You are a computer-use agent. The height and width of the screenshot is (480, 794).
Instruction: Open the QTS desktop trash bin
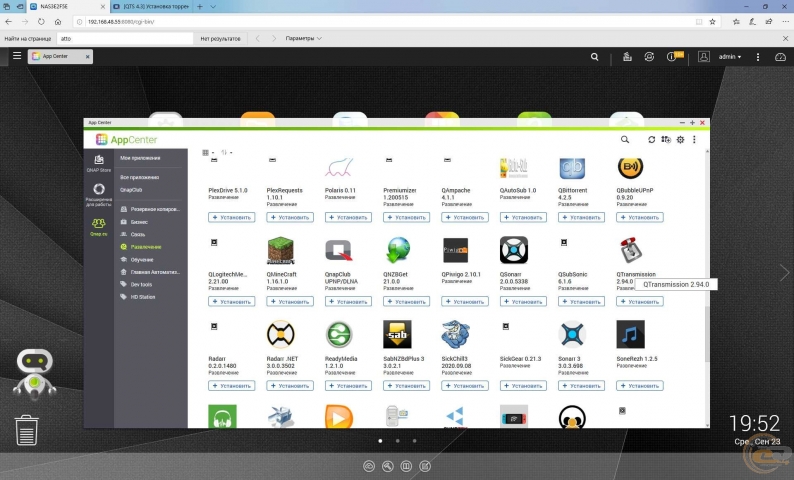point(26,430)
